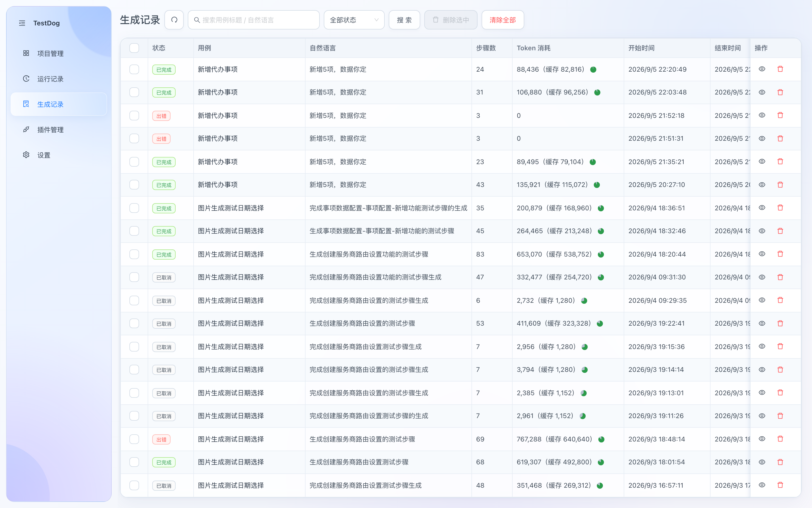Viewport: 812px width, 508px height.
Task: Click the token pie indicator for 2,732
Action: [x=584, y=301]
